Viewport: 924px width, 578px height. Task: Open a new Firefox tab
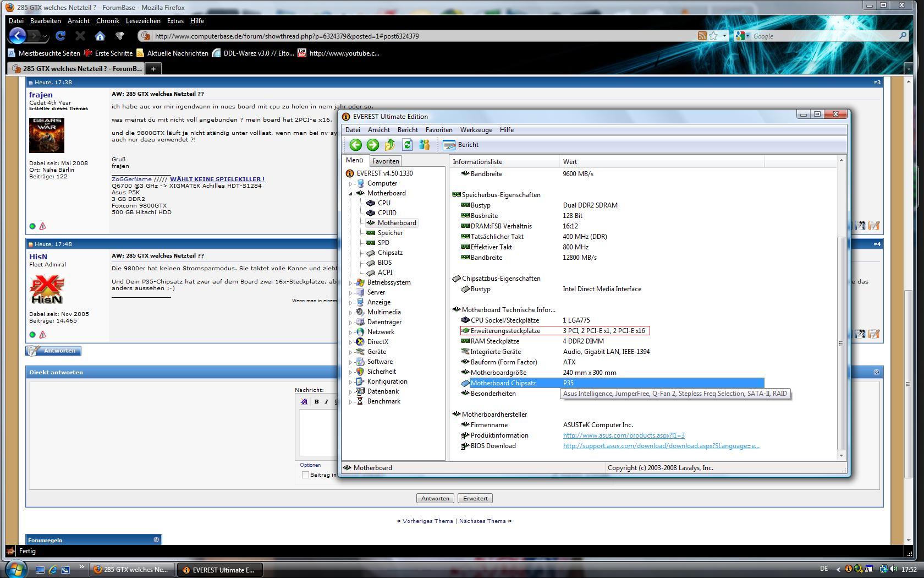[x=153, y=69]
